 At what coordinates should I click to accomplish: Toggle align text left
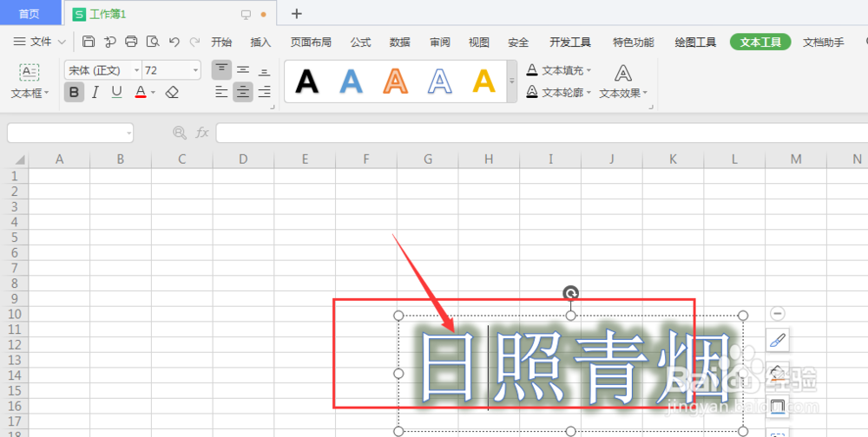coord(221,92)
